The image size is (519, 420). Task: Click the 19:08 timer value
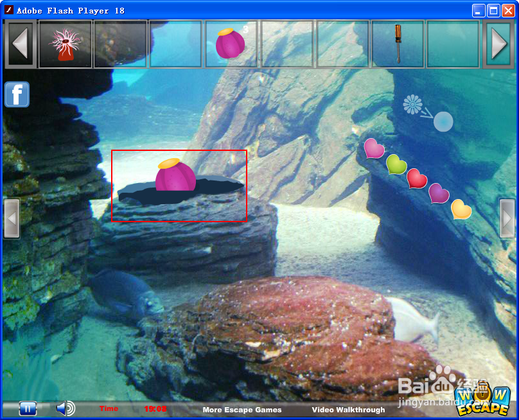point(155,408)
